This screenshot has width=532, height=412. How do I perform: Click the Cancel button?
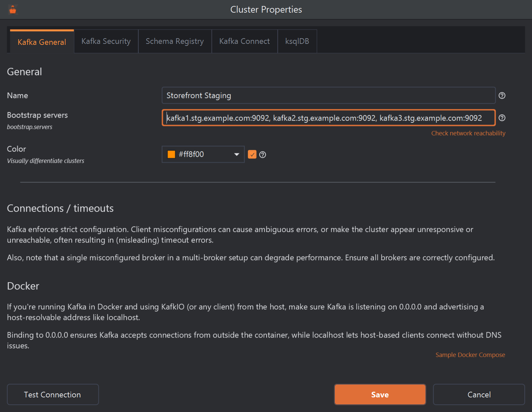[479, 395]
